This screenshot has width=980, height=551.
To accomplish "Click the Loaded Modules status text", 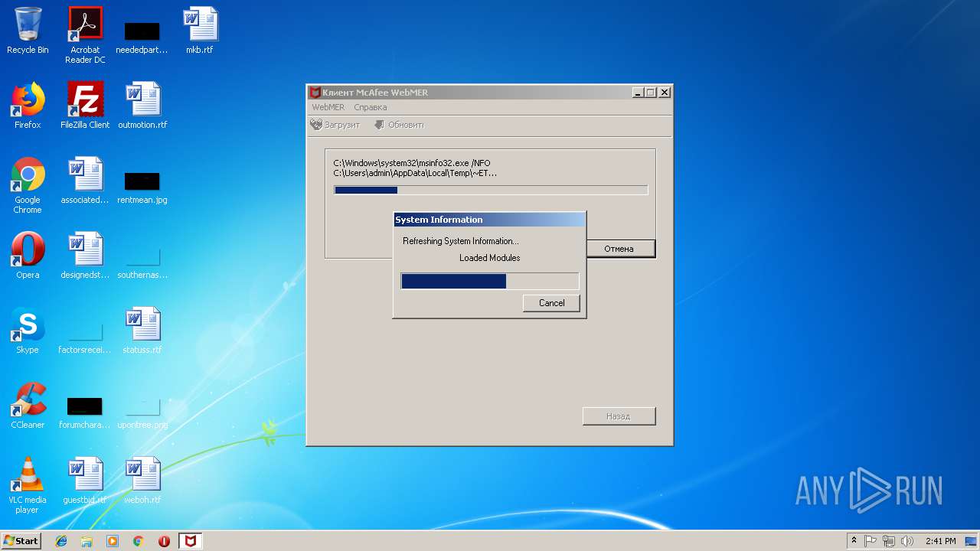I will coord(489,258).
